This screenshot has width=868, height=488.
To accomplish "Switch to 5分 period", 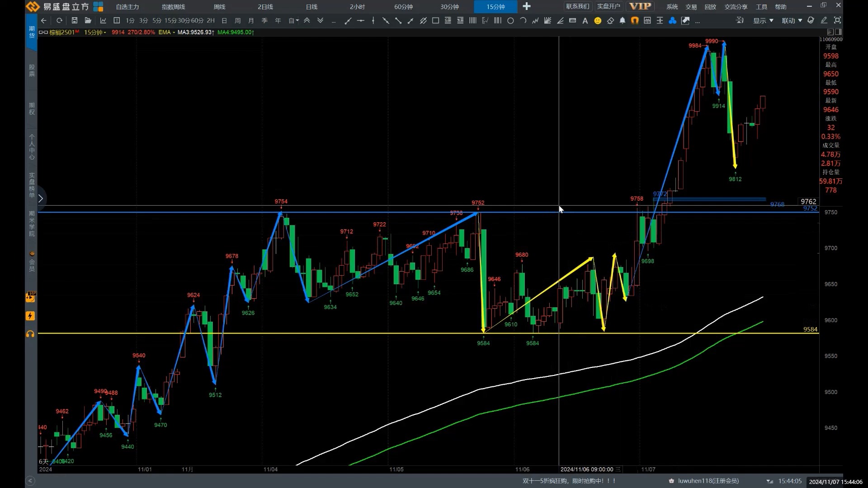I will 157,20.
